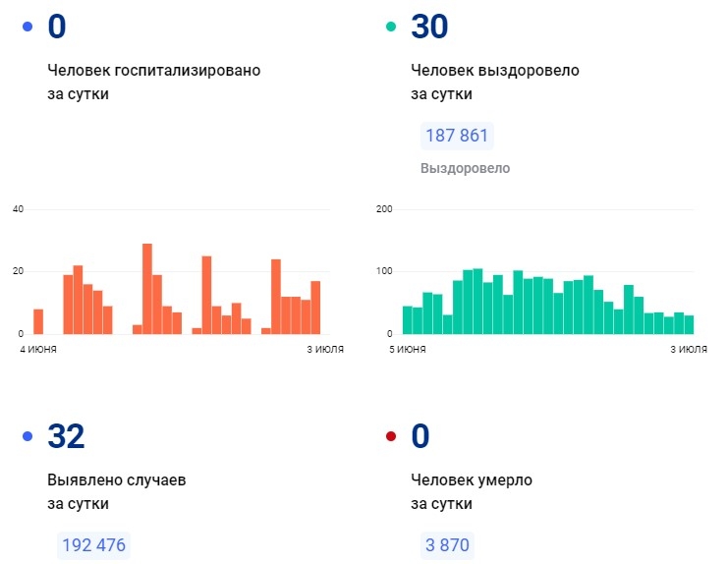
Task: Click the last green bar in recovered chart
Action: click(x=689, y=324)
